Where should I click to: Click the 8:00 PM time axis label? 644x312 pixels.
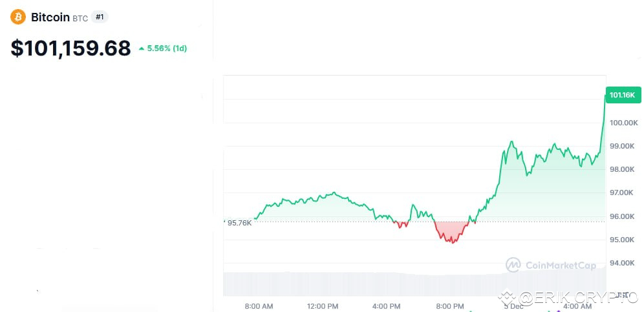tap(450, 306)
